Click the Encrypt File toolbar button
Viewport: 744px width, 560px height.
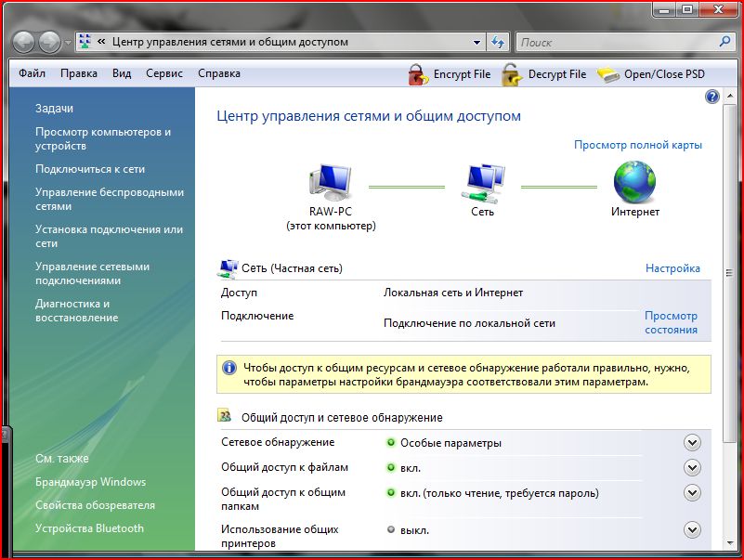(449, 74)
